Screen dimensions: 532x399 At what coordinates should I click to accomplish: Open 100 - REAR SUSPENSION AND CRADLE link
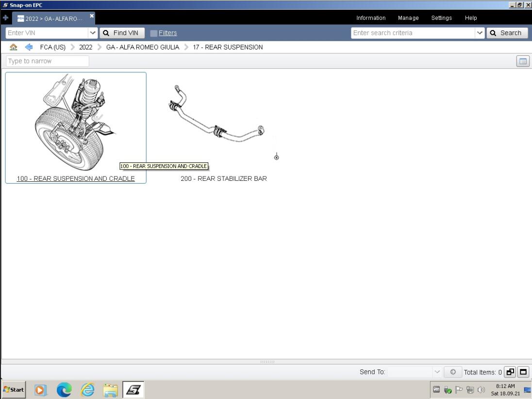(76, 178)
